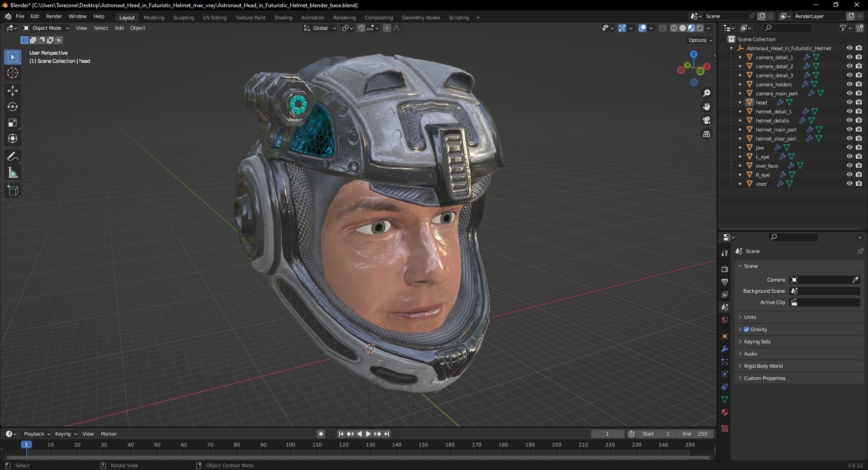868x470 pixels.
Task: Pick the Annotate tool
Action: pyautogui.click(x=13, y=157)
